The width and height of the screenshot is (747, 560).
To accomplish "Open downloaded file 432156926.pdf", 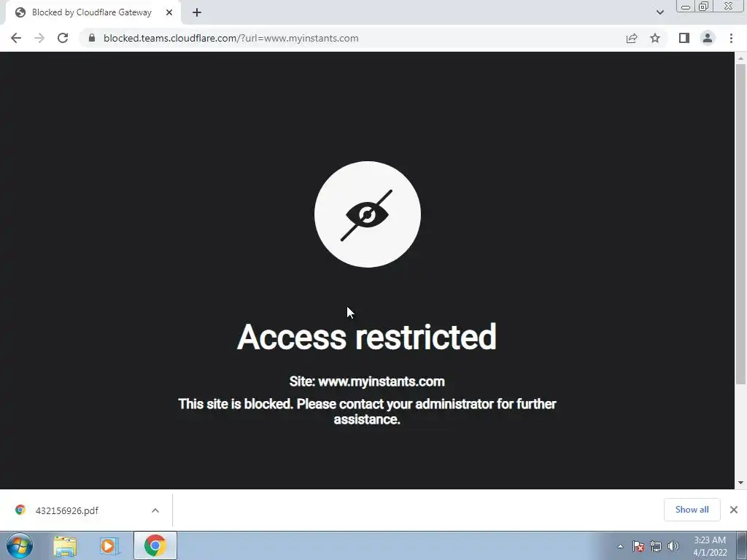I will (66, 510).
